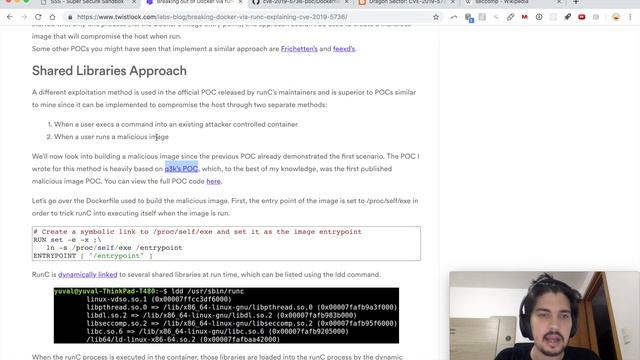
Task: Open Frichetten's POC link
Action: 299,49
